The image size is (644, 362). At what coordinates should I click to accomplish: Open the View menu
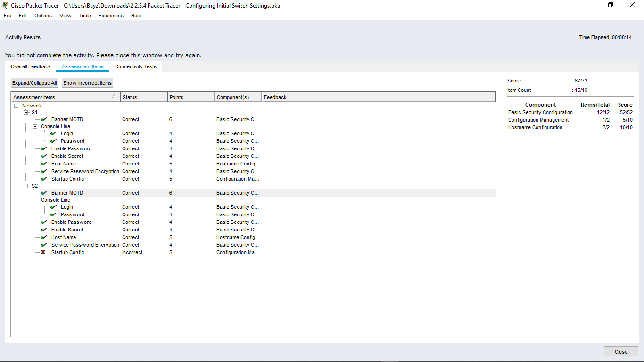(x=66, y=16)
